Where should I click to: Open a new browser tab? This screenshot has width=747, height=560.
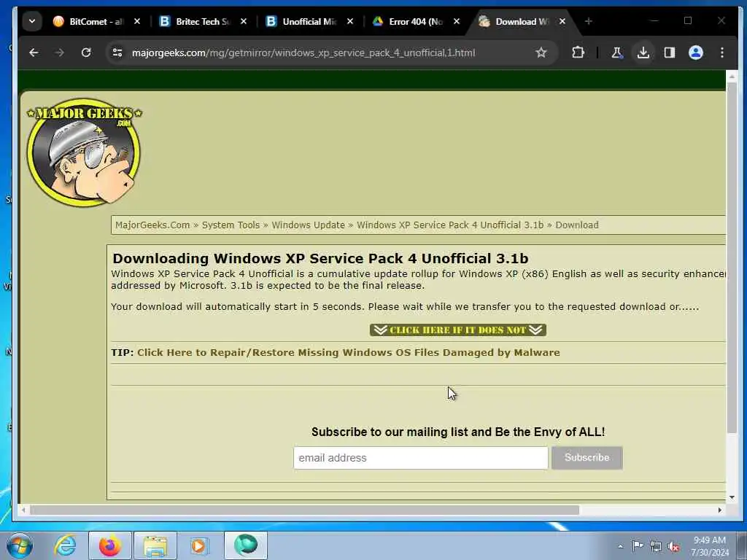[x=589, y=21]
